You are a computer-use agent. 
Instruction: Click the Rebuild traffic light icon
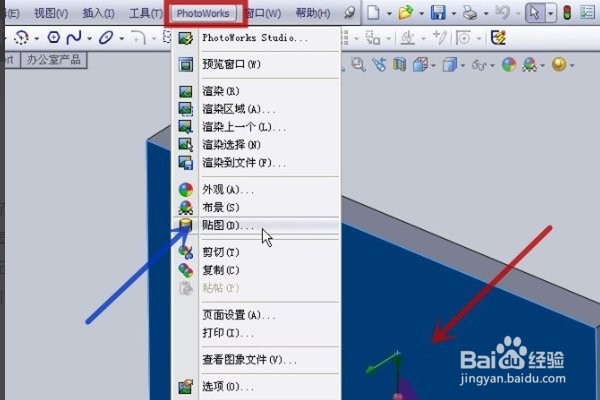[567, 13]
